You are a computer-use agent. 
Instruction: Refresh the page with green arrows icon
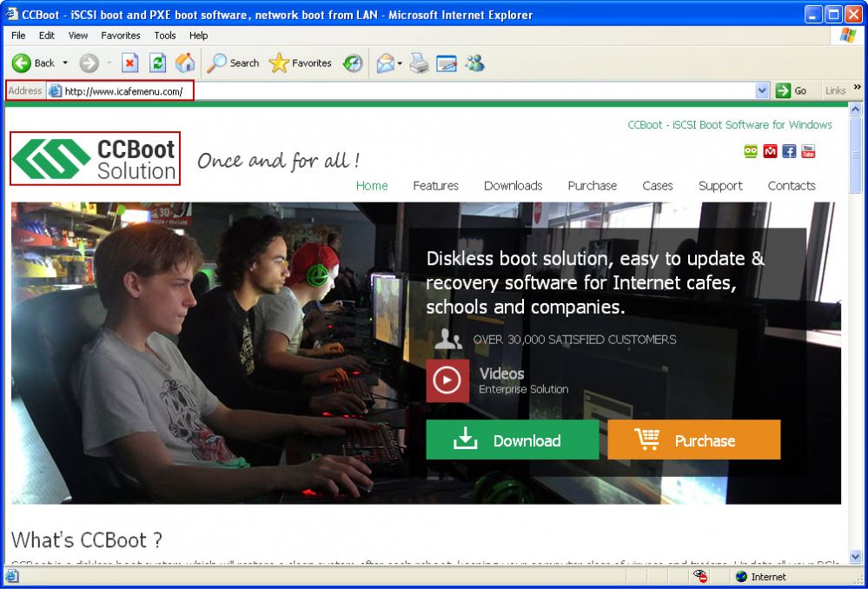158,63
